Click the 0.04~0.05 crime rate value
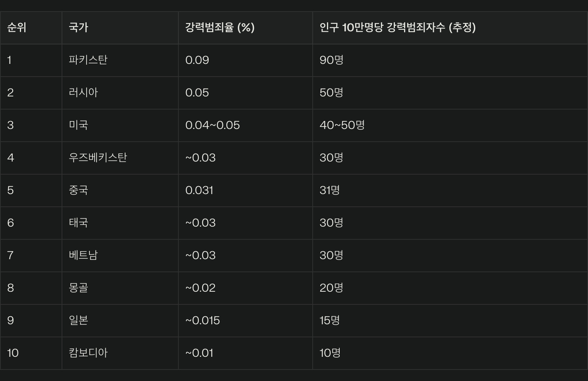588x381 pixels. (x=213, y=125)
